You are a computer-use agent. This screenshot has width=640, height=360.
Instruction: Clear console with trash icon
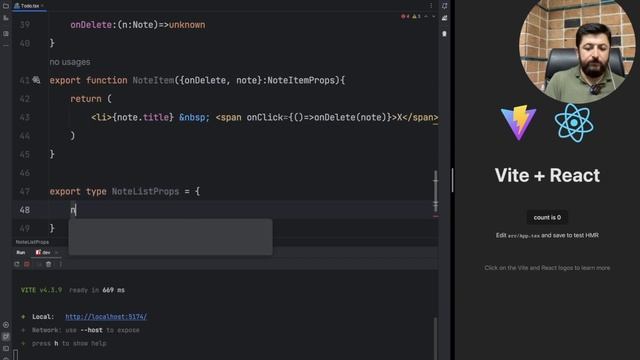tap(49, 264)
